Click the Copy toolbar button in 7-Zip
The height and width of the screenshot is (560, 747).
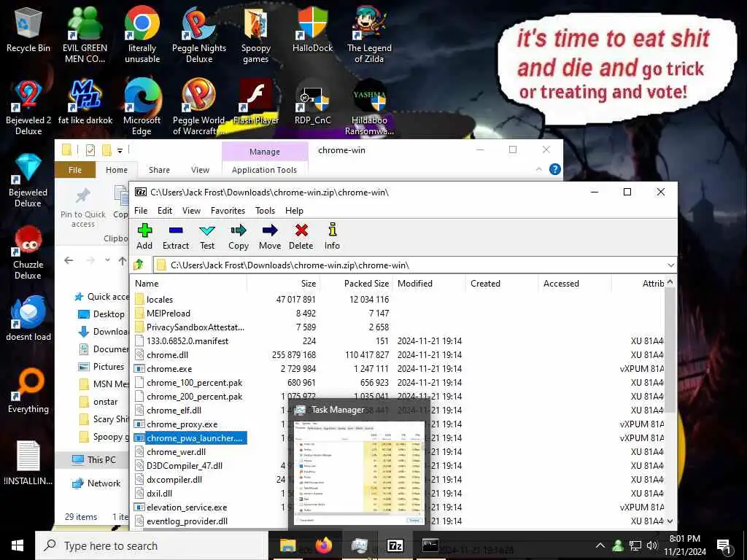click(x=239, y=237)
